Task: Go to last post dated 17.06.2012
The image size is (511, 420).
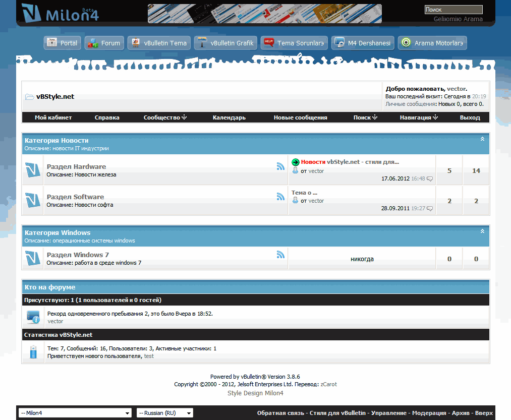Action: [x=430, y=179]
